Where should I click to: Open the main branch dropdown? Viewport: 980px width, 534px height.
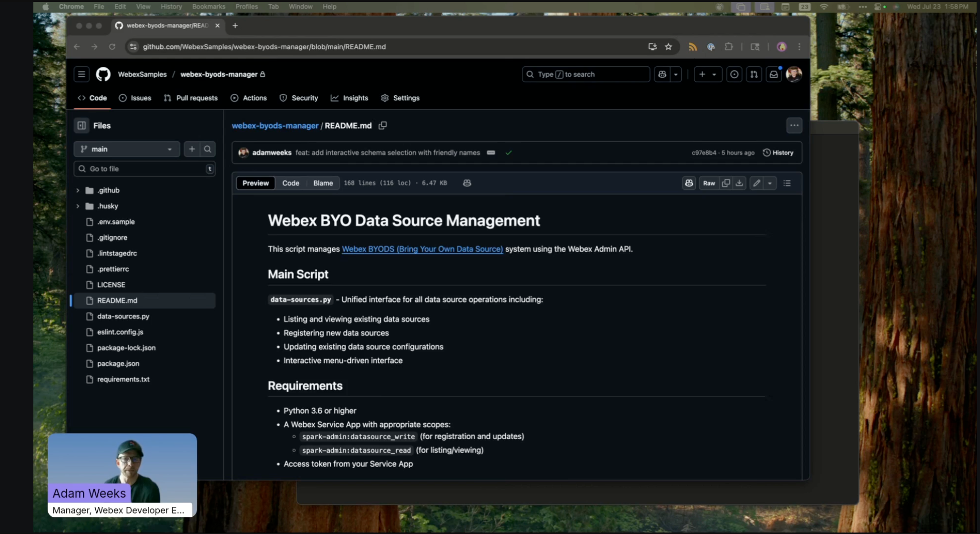click(126, 149)
